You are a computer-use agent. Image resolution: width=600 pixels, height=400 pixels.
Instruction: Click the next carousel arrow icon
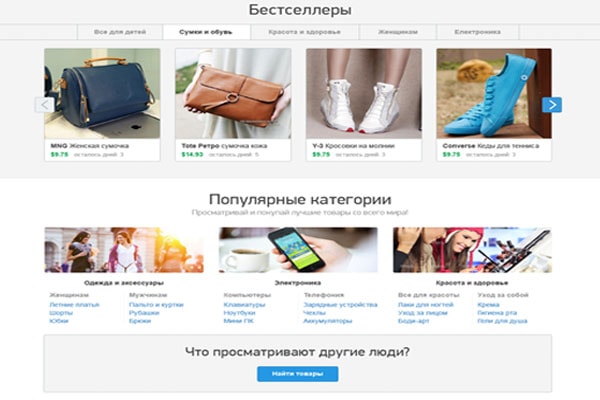tap(552, 105)
